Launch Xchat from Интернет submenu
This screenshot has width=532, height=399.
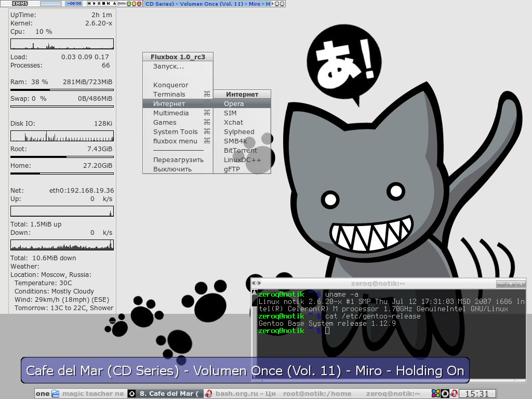pos(242,122)
